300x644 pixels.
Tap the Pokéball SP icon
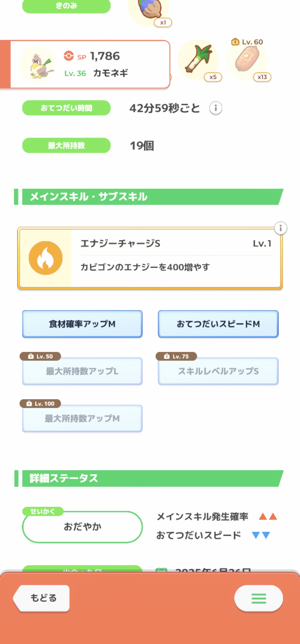pos(69,56)
